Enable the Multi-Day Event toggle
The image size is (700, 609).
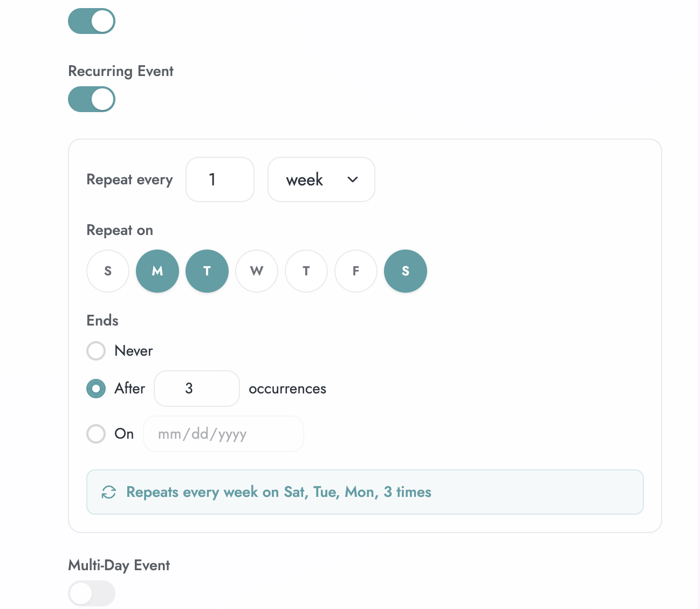(x=92, y=593)
